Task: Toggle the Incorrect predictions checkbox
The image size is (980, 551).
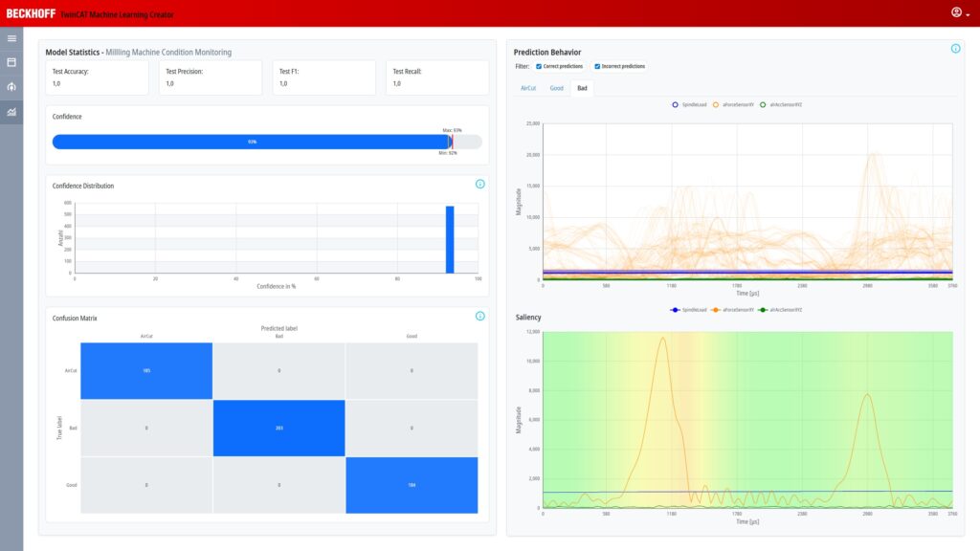Action: (x=598, y=67)
